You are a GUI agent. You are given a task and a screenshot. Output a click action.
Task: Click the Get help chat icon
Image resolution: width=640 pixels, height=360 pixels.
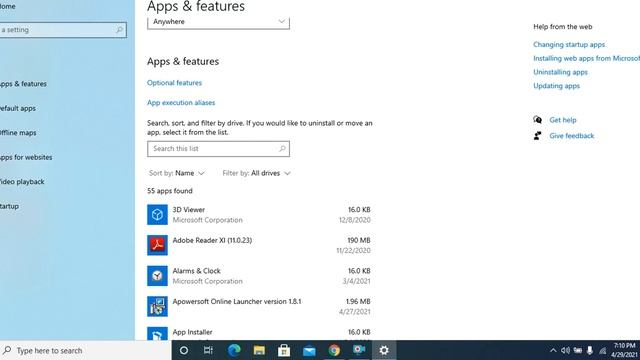[538, 120]
